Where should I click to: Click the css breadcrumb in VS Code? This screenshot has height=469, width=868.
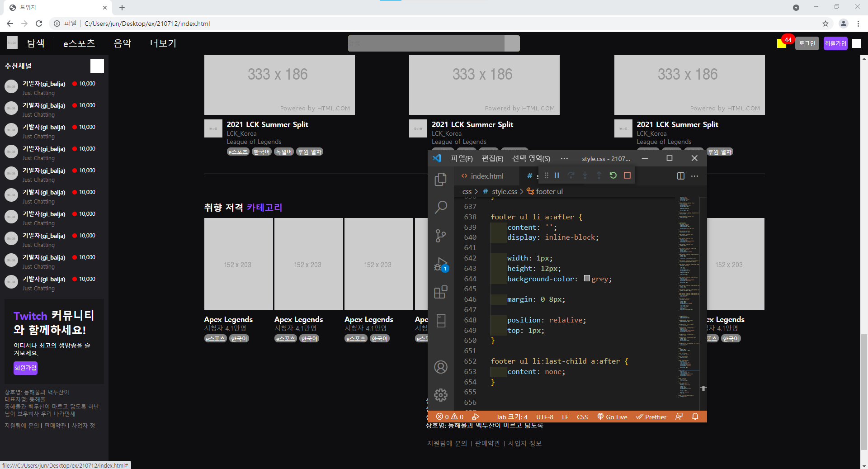tap(467, 192)
